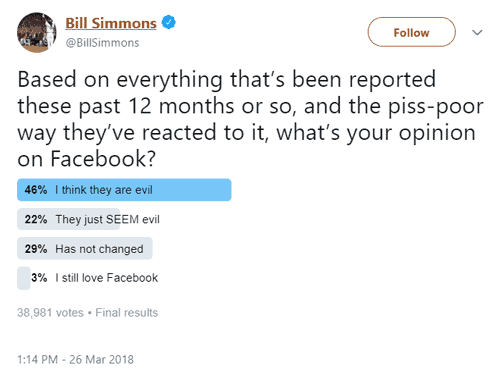Viewport: 500px width, 373px height.
Task: Click the 38,981 votes count
Action: tap(50, 313)
